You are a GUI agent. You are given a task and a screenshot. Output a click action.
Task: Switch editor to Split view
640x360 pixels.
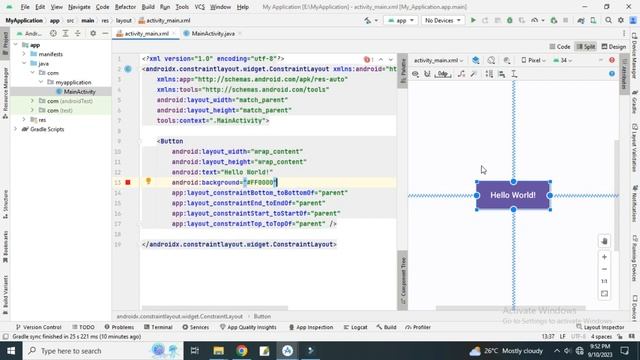(x=586, y=47)
